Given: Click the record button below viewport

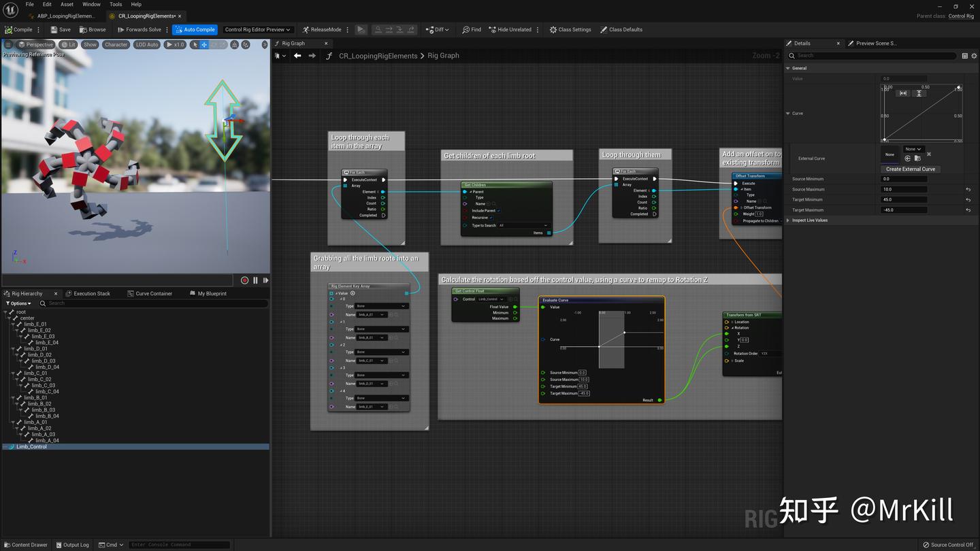Looking at the screenshot, I should [x=245, y=280].
